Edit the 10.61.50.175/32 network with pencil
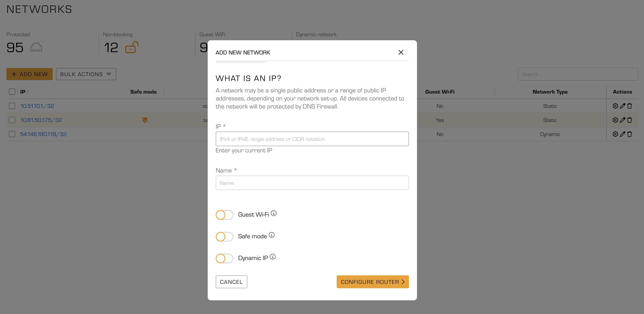 coord(622,120)
